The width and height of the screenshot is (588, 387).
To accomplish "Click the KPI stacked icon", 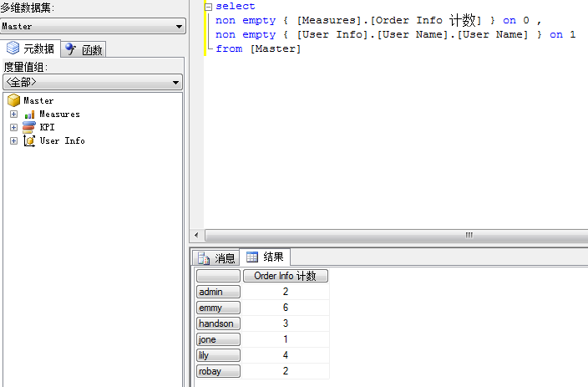I will click(29, 127).
